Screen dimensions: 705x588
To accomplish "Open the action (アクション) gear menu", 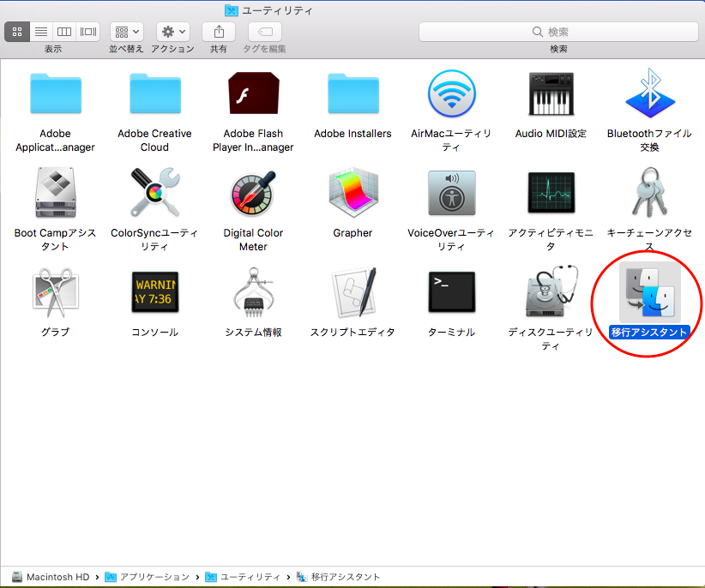I will click(x=173, y=32).
